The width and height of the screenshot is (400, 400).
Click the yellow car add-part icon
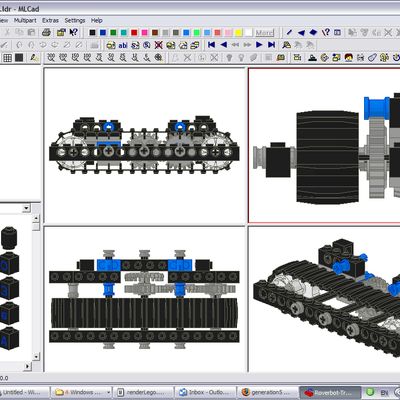(x=111, y=45)
